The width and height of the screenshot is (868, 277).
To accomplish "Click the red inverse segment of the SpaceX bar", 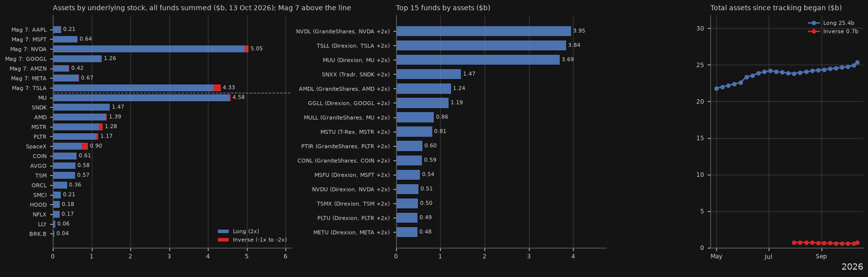I will coord(84,146).
